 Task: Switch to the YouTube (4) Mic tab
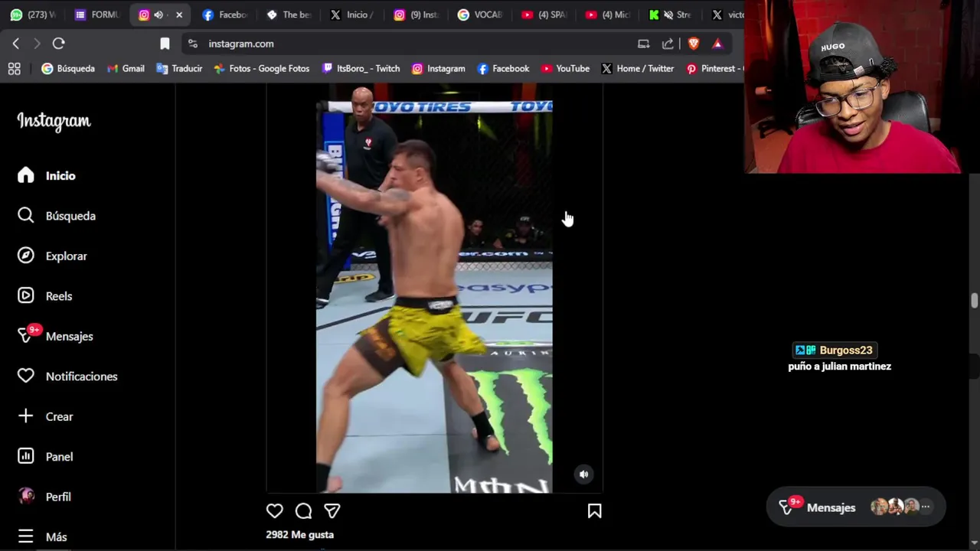[x=607, y=15]
